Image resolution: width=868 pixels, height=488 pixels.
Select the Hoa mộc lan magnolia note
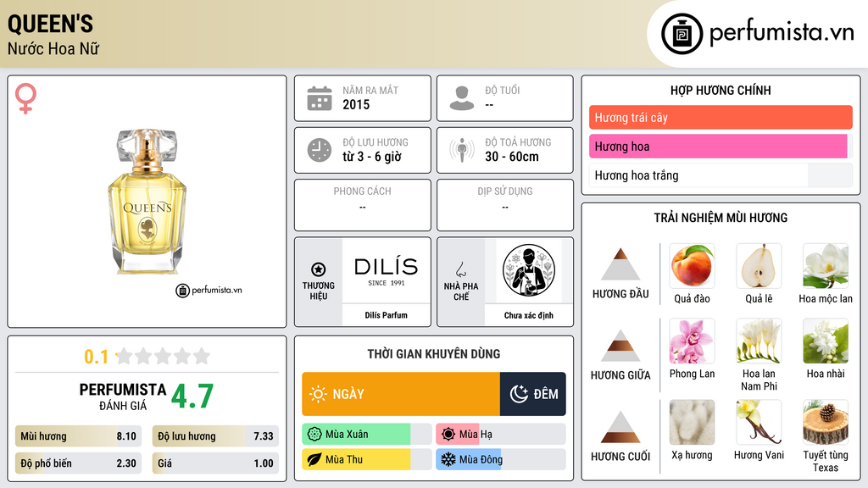[x=826, y=266]
